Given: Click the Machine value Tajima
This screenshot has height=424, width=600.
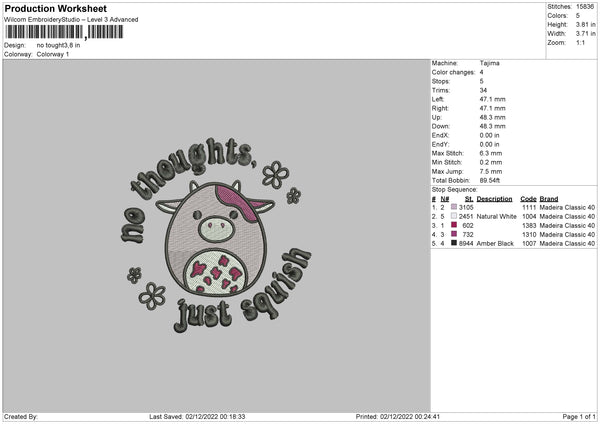Looking at the screenshot, I should tap(489, 63).
